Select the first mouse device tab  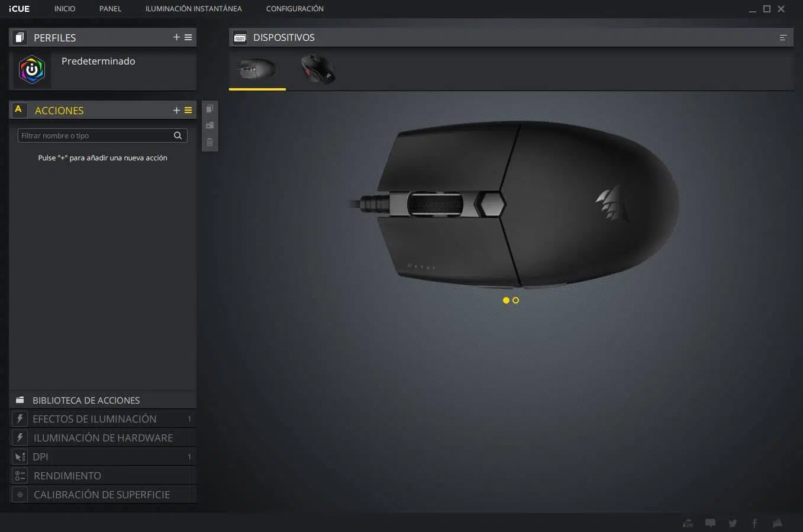[257, 70]
